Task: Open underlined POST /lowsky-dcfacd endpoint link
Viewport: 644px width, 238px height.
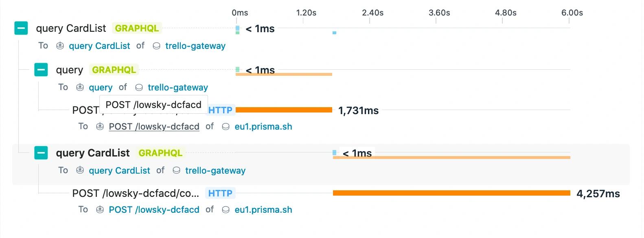Action: pos(154,127)
